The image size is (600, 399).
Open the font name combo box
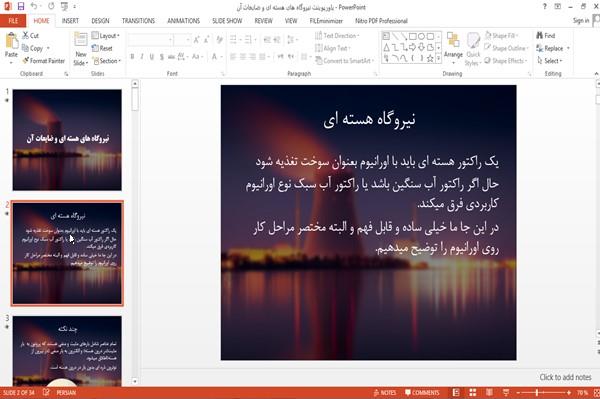(150, 39)
